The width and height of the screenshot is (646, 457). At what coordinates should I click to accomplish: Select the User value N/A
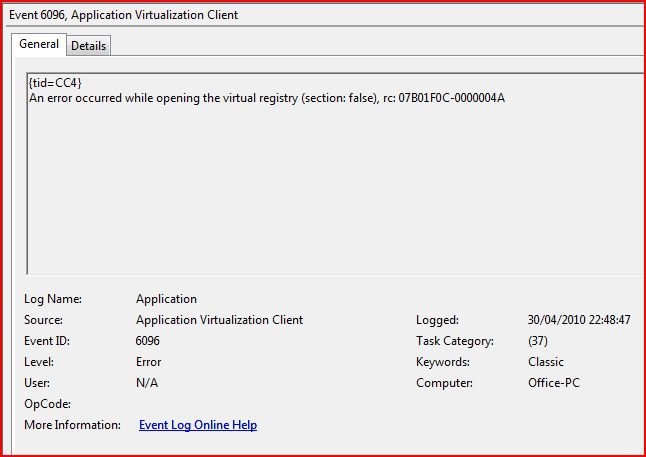tap(147, 383)
